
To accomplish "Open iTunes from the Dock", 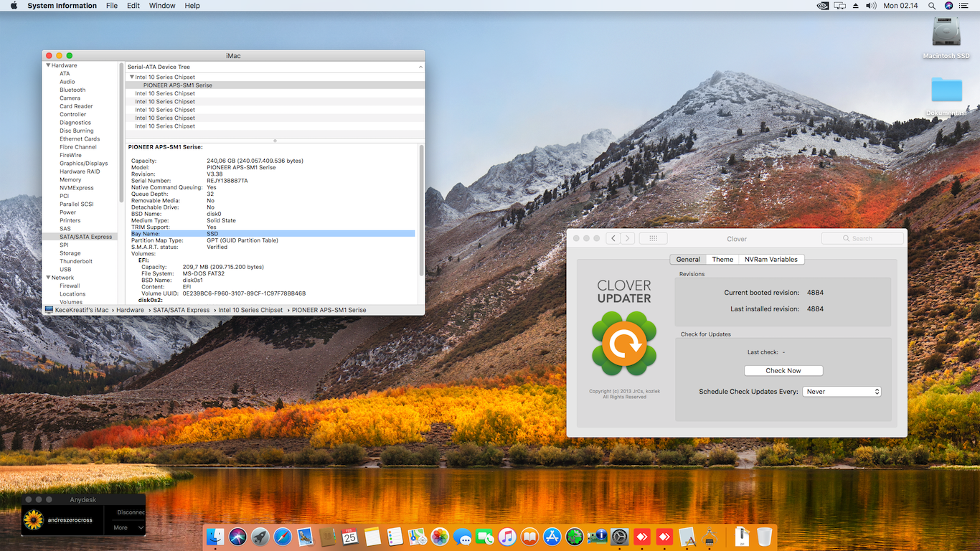I will click(x=507, y=537).
